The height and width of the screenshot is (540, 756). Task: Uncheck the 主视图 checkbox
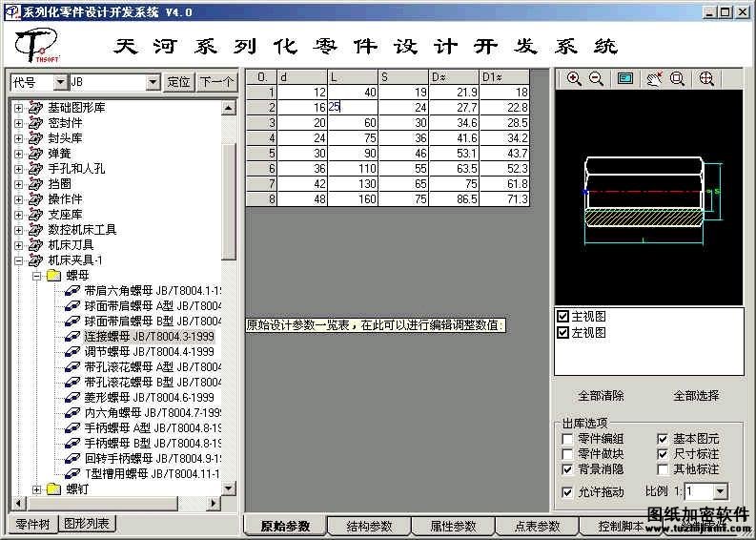(x=562, y=317)
